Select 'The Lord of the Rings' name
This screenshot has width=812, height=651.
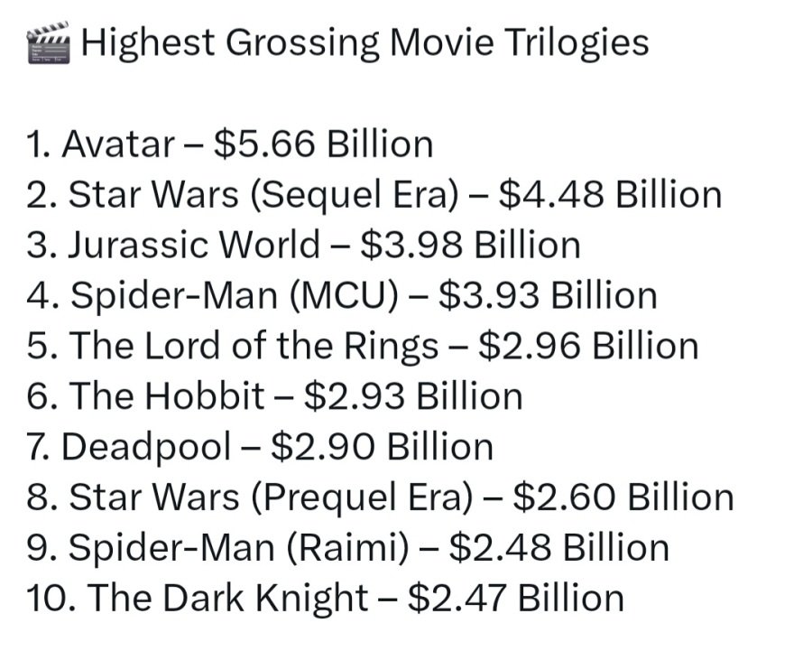(x=254, y=347)
